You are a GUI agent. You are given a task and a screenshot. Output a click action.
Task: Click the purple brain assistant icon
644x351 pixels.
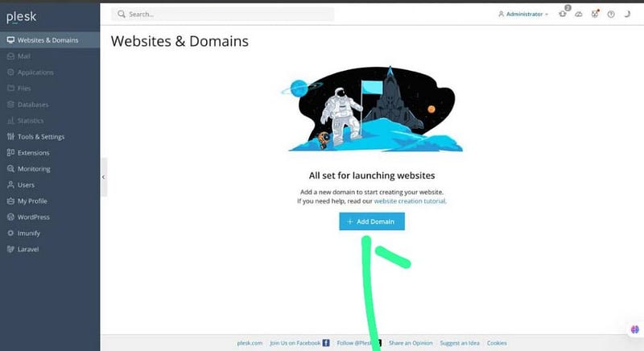coord(635,329)
